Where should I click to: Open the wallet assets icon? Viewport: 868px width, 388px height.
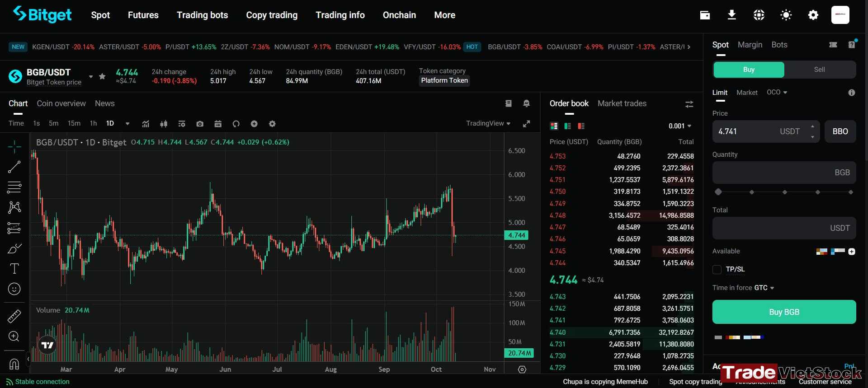705,15
